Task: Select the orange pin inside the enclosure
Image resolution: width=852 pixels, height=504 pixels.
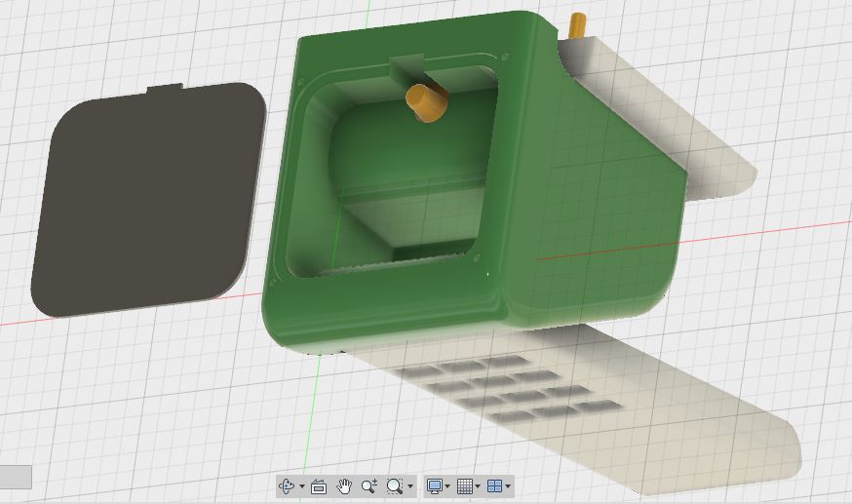Action: tap(427, 102)
